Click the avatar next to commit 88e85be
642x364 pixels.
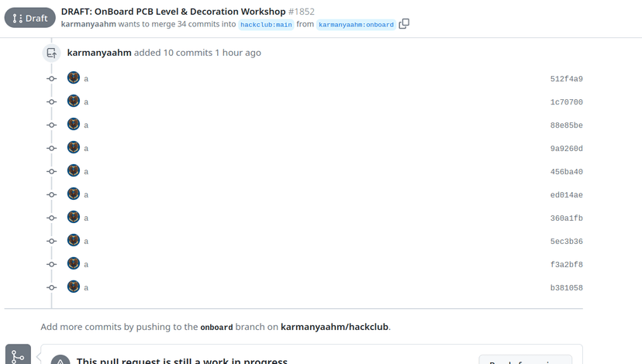[x=74, y=124]
